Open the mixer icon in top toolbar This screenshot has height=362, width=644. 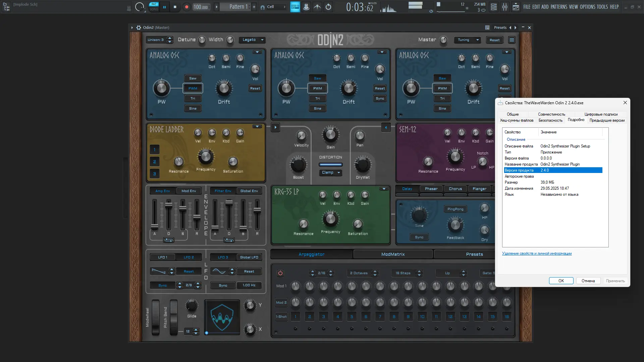pos(504,7)
